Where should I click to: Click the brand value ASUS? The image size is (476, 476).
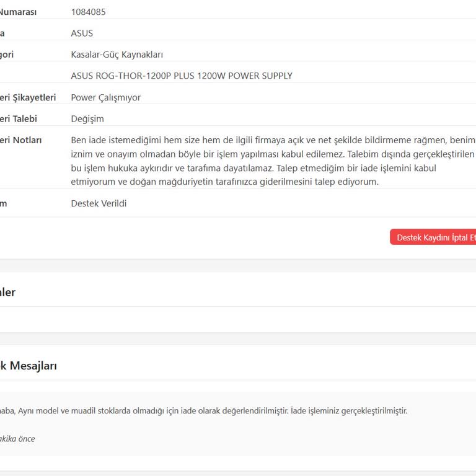pyautogui.click(x=82, y=33)
